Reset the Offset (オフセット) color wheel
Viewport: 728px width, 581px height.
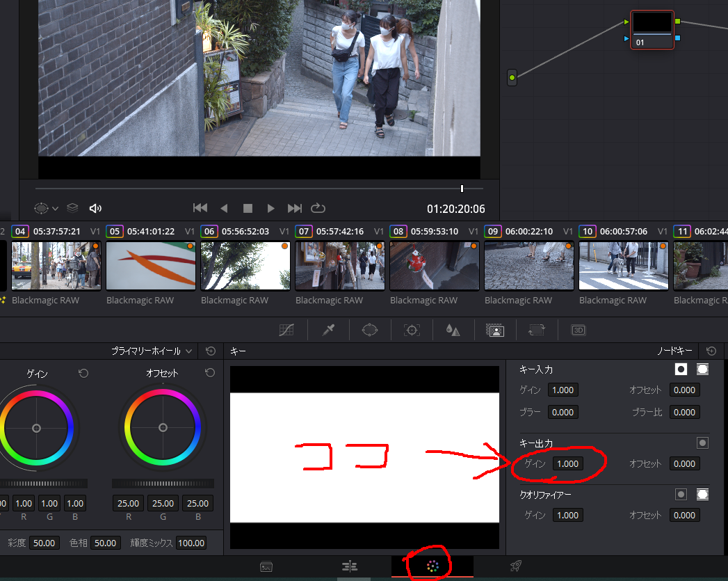(210, 372)
